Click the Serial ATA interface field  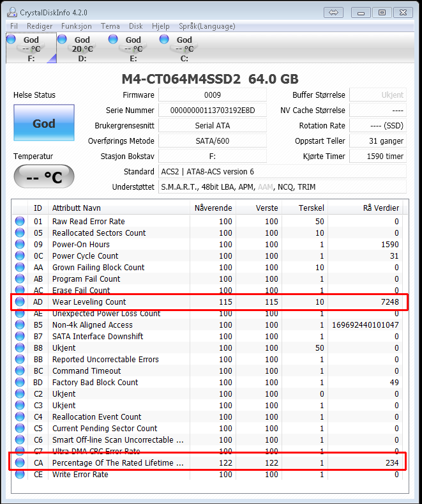[x=213, y=125]
